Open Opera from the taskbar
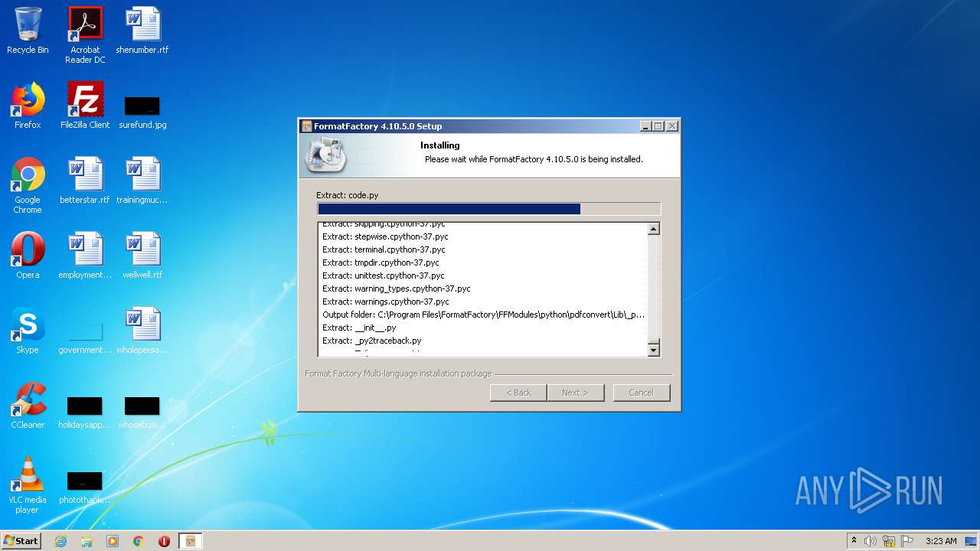The height and width of the screenshot is (551, 980). (164, 541)
